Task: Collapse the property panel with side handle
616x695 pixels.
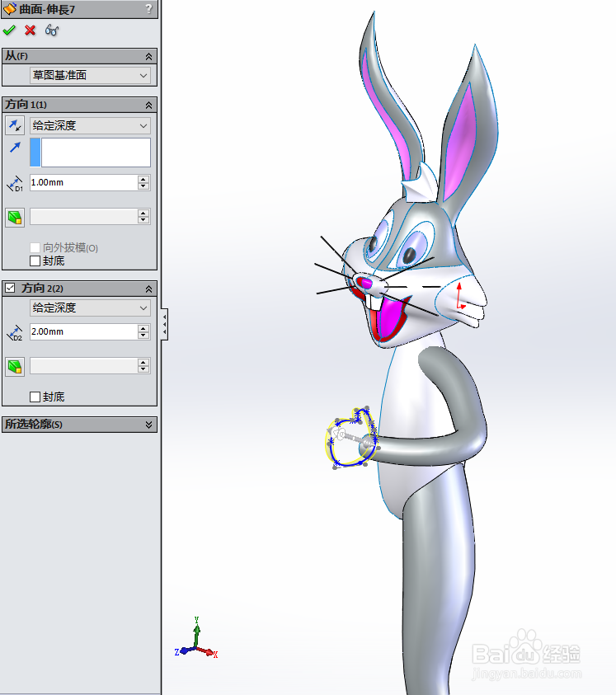Action: pos(165,324)
